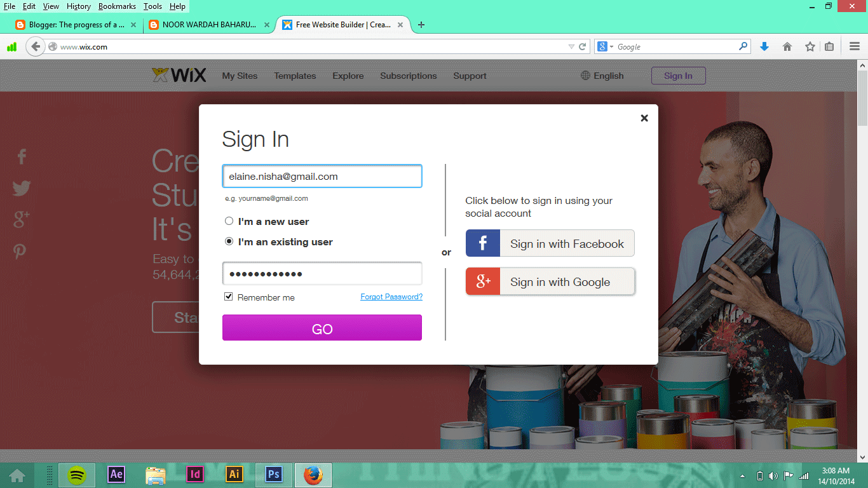This screenshot has width=868, height=488.
Task: Open the File menu
Action: tap(10, 6)
